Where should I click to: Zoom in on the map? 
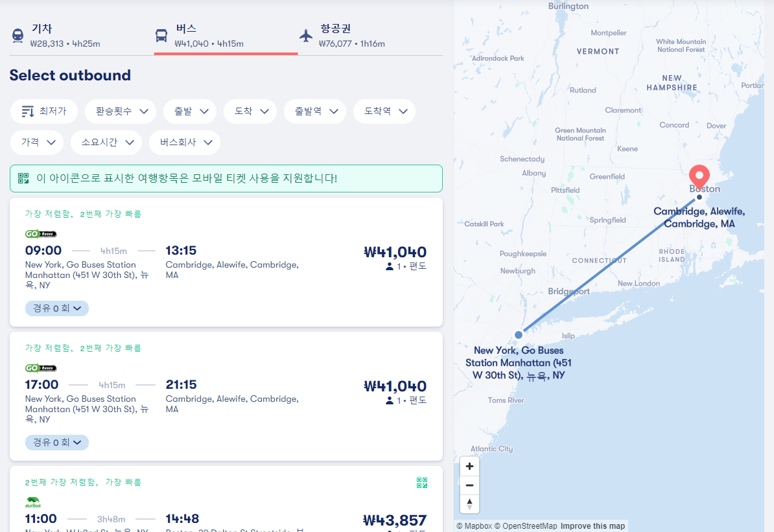(469, 467)
